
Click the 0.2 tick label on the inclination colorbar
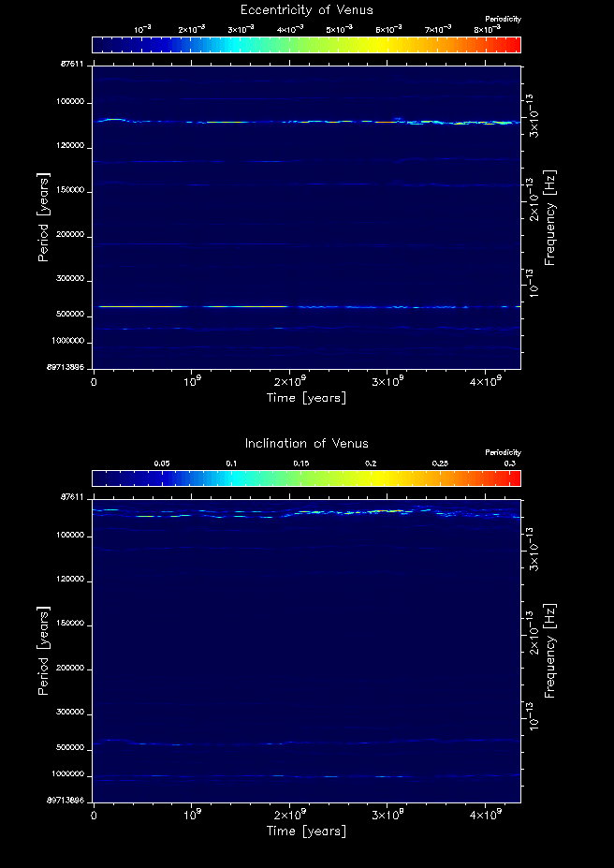[371, 463]
